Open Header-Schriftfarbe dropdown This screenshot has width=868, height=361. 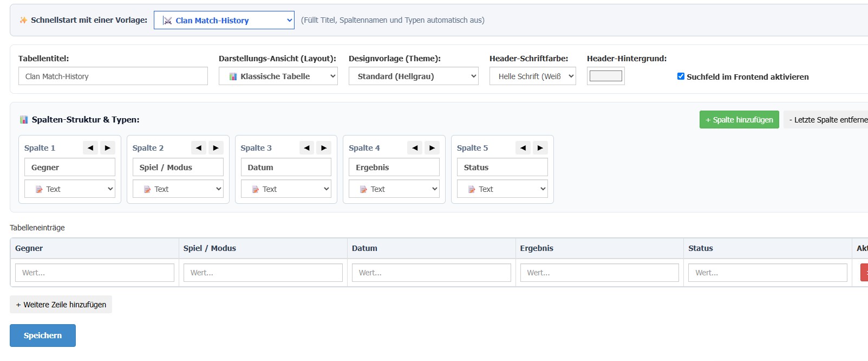tap(533, 76)
